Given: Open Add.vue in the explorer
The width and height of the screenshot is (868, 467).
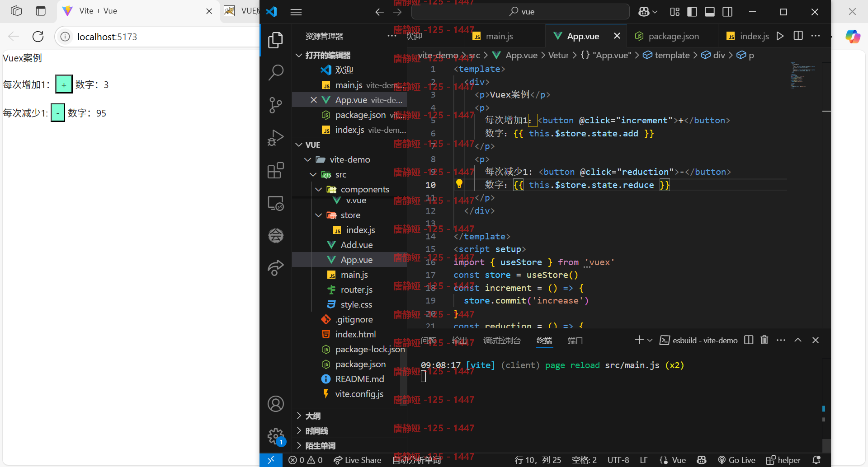Looking at the screenshot, I should click(357, 245).
